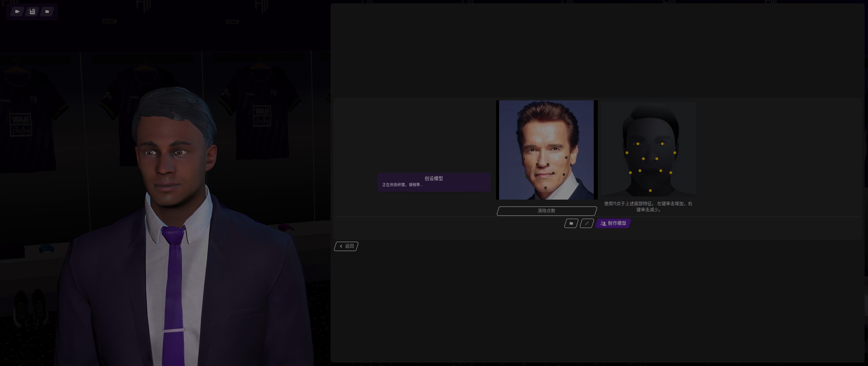Click the pencil edit icon button
Viewport: 868px width, 366px height.
click(587, 223)
